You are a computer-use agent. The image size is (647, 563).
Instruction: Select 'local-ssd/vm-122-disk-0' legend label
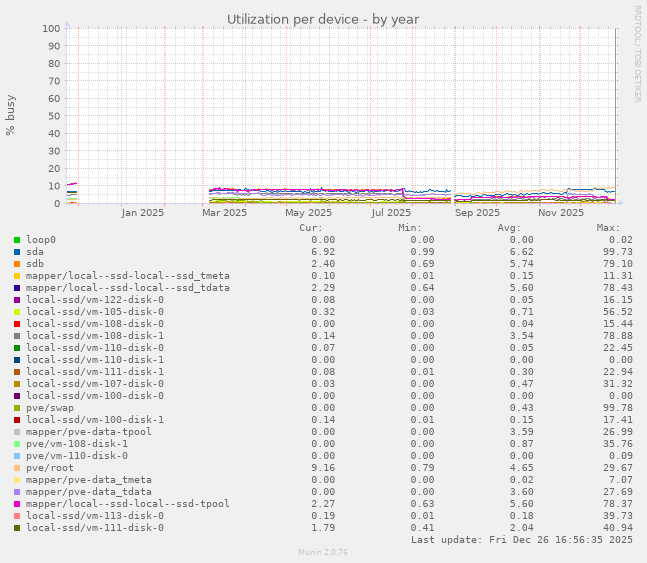95,300
